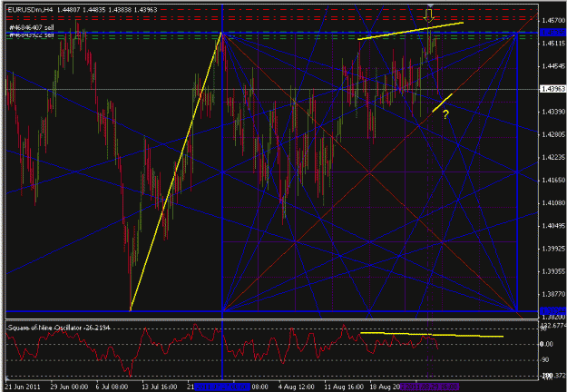
Task: Click the 1.42805 price scale label
Action: 553,135
